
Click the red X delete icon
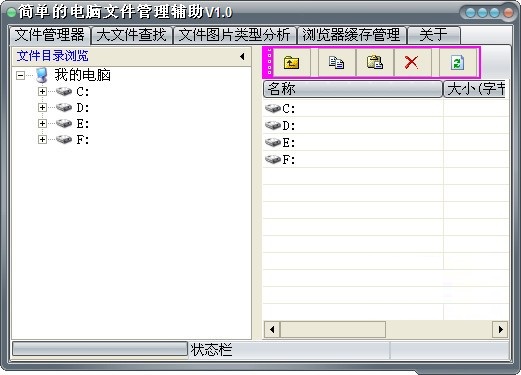pyautogui.click(x=412, y=62)
